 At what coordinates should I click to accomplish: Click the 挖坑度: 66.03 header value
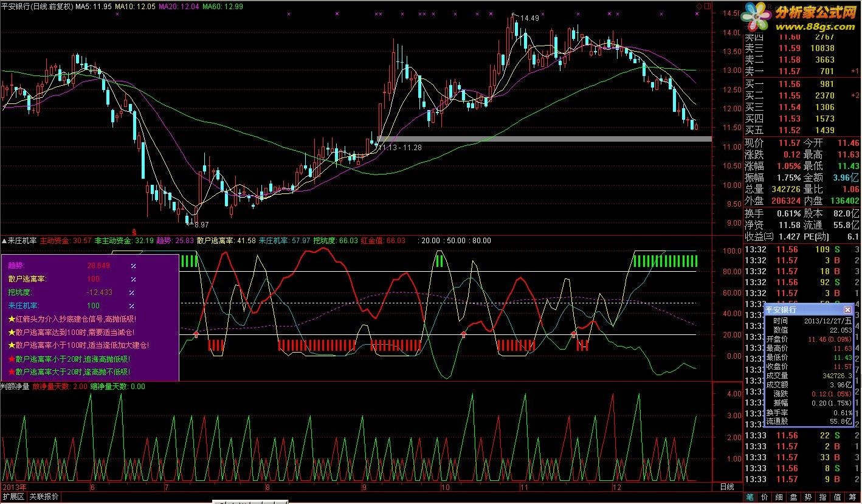336,241
